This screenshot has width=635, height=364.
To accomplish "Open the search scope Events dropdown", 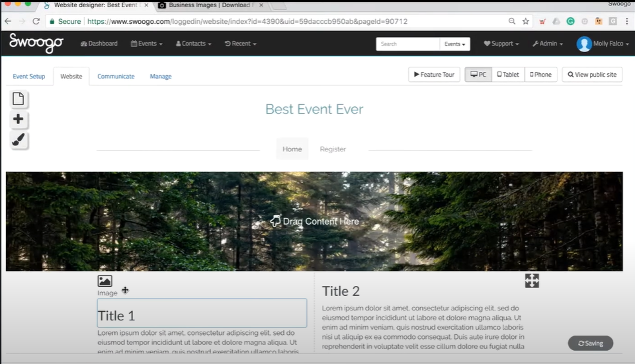I will click(x=455, y=44).
